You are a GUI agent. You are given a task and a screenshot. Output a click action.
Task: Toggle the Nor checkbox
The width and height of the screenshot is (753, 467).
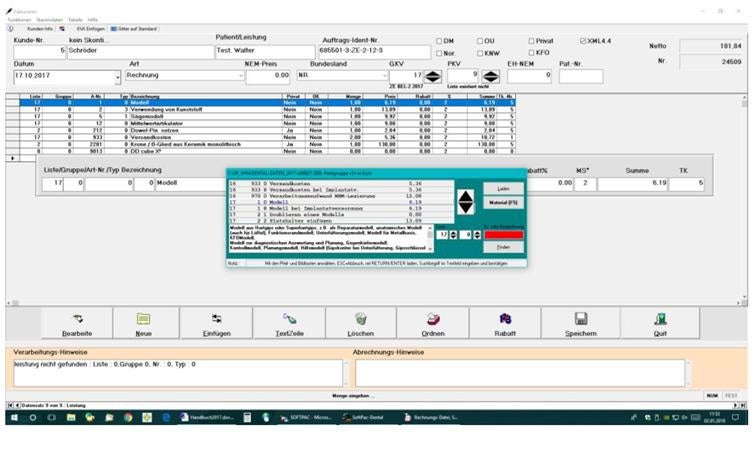point(439,53)
